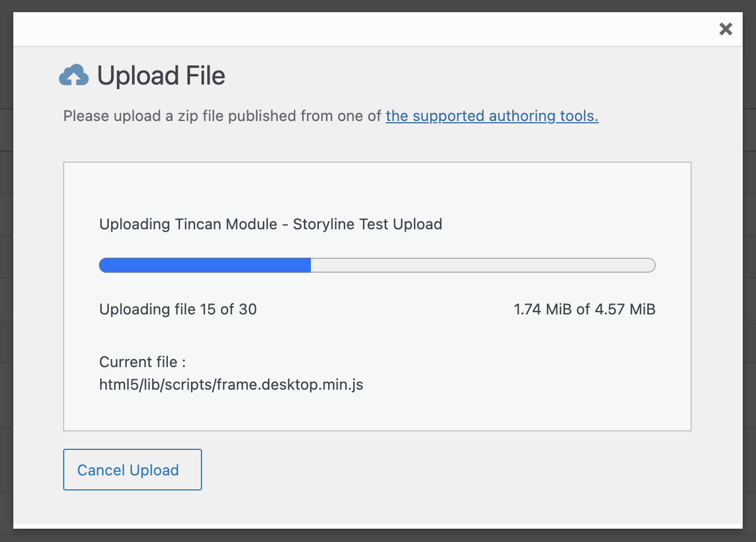Click the 4.57 MiB total size
The width and height of the screenshot is (756, 542).
tap(625, 309)
